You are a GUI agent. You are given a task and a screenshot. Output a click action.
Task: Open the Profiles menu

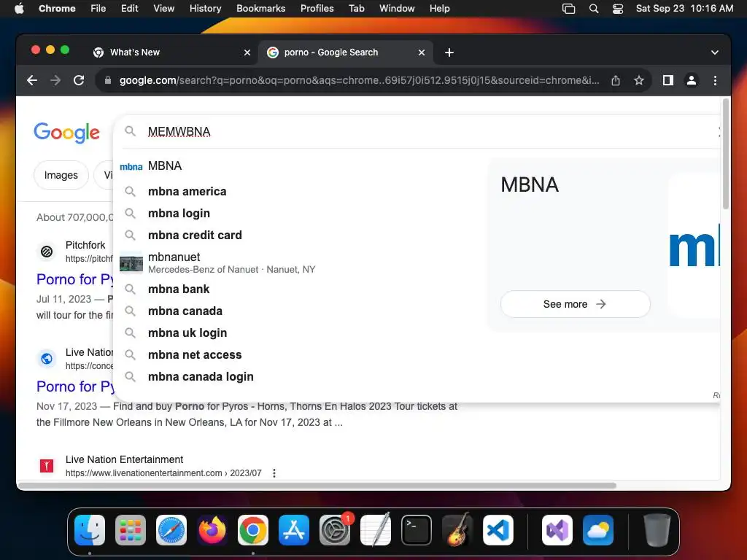[x=317, y=9]
